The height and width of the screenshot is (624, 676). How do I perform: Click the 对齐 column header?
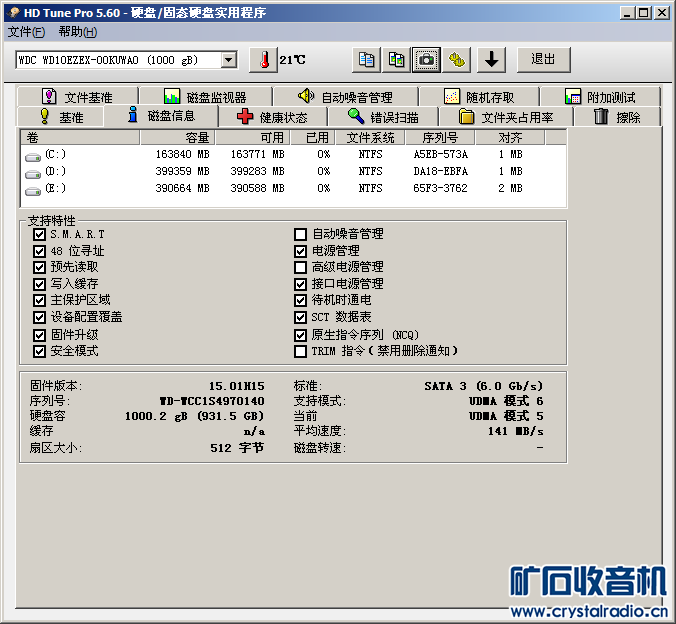pyautogui.click(x=510, y=138)
